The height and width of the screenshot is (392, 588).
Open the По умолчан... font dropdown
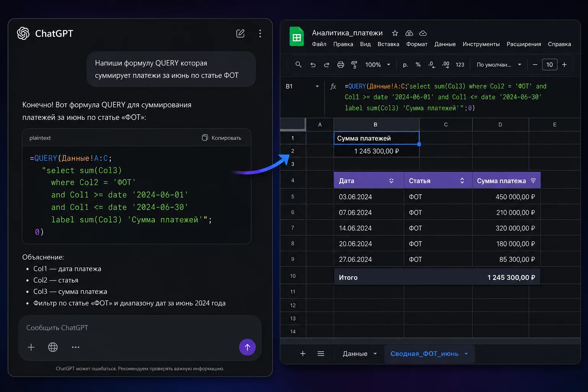499,65
